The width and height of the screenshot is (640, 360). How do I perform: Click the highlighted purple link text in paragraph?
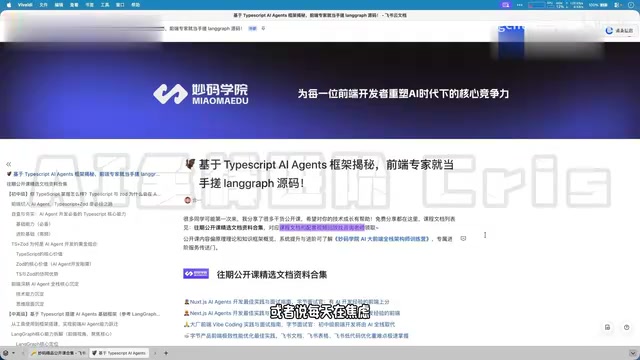click(322, 227)
